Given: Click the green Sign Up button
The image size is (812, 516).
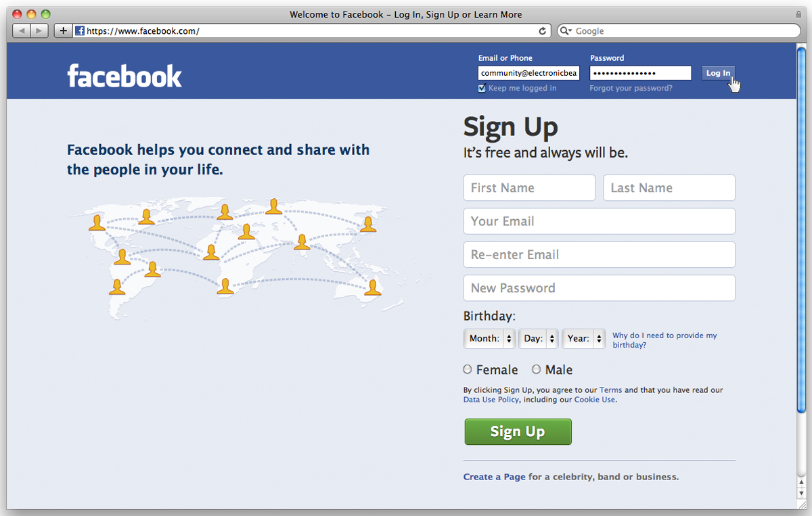Looking at the screenshot, I should point(518,431).
